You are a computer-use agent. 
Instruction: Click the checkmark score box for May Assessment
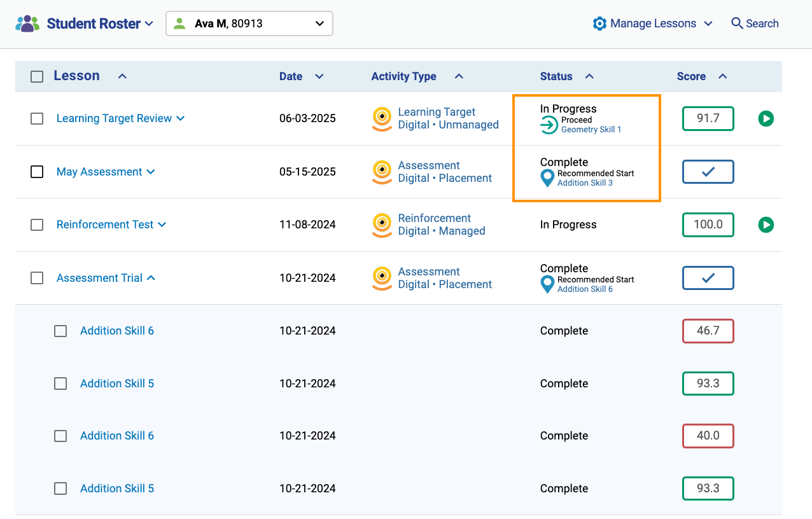708,172
